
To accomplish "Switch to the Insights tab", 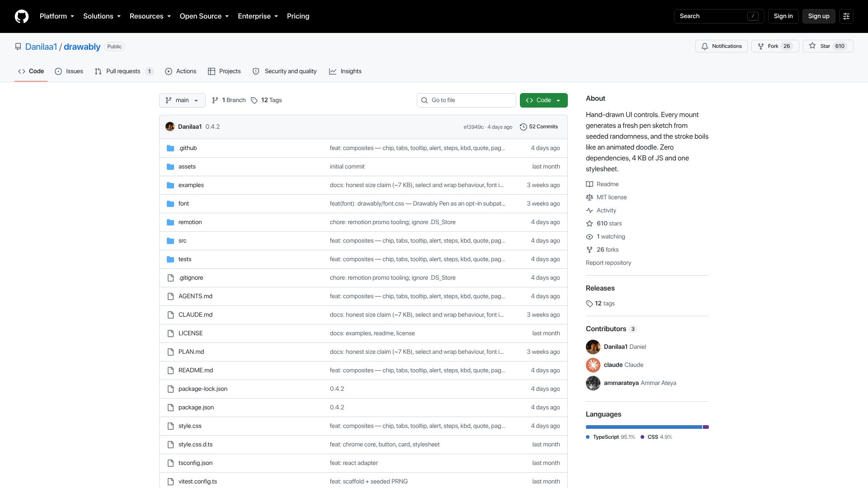I will pos(345,71).
